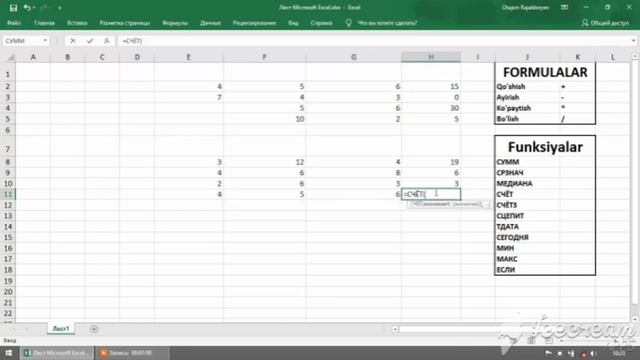Screen dimensions: 640x360
Task: Click cell F8 containing 12
Action: point(264,162)
